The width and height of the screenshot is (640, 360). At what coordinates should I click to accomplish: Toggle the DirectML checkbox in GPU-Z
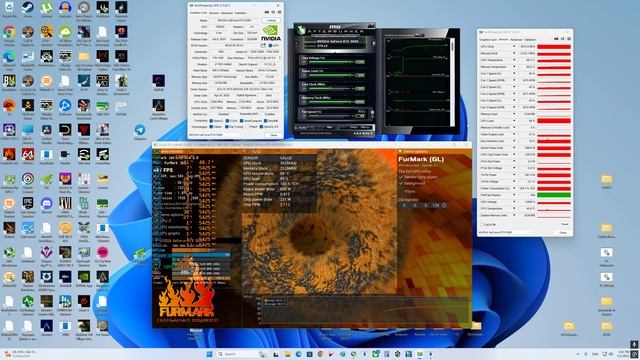[265, 121]
